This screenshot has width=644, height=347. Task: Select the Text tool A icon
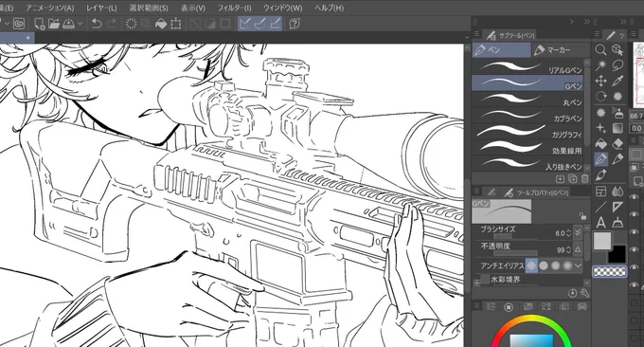tap(600, 223)
